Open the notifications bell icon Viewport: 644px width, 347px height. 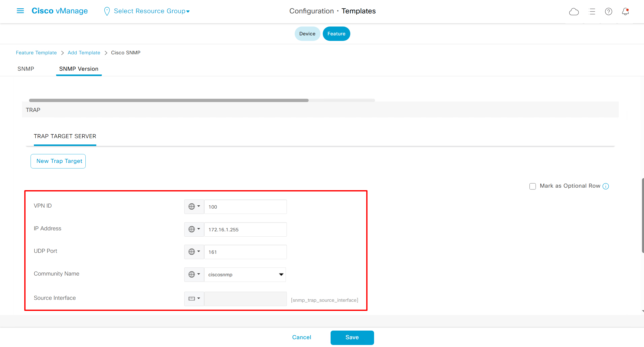(x=625, y=12)
